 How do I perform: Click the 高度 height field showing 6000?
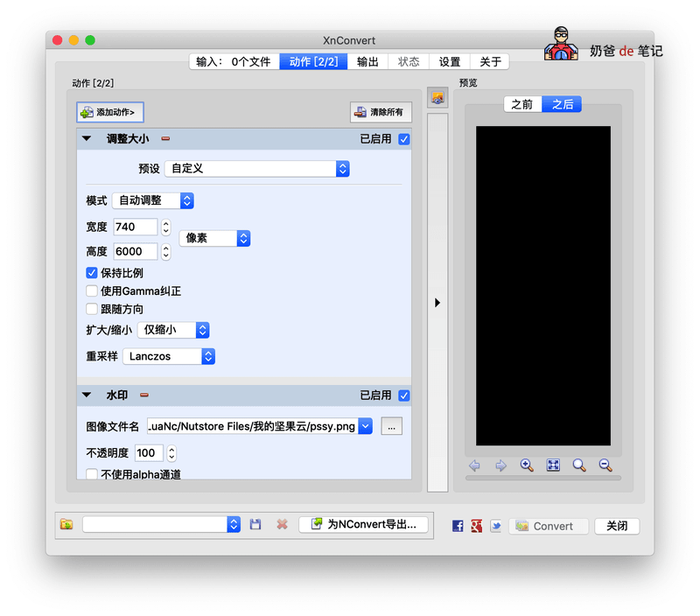point(136,251)
